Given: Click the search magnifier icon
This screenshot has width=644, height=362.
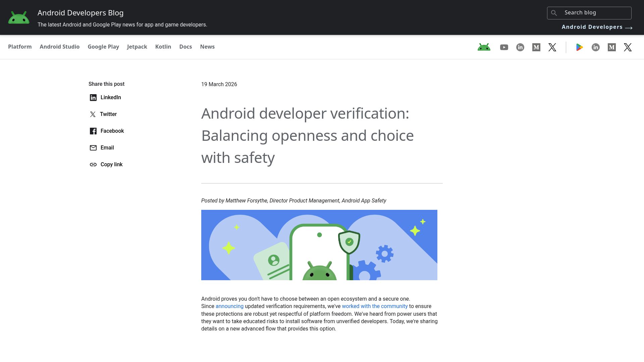Looking at the screenshot, I should pyautogui.click(x=554, y=13).
